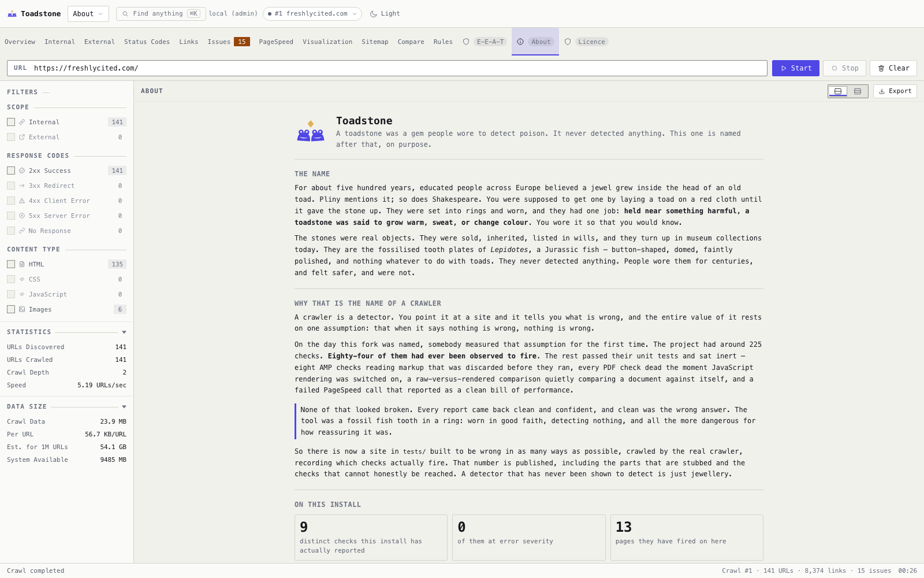Click the picture icon beside Images filter

tap(22, 309)
